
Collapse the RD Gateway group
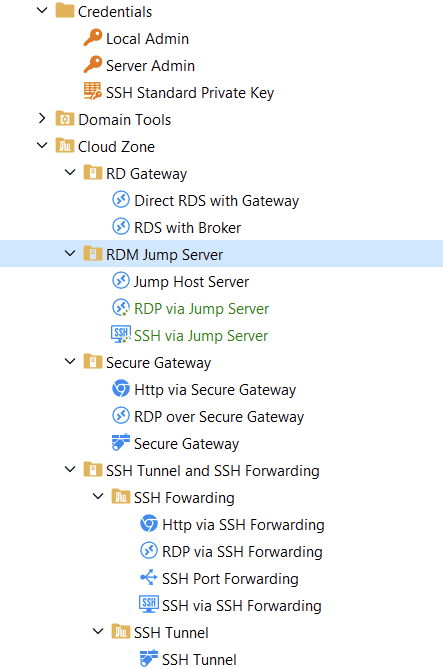(x=70, y=172)
